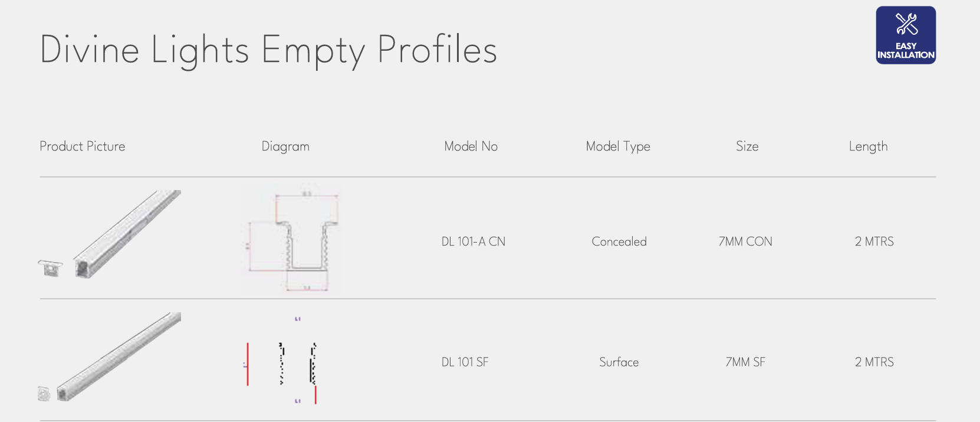Click the Model No column header
Screen dimensions: 980x422
pos(471,146)
